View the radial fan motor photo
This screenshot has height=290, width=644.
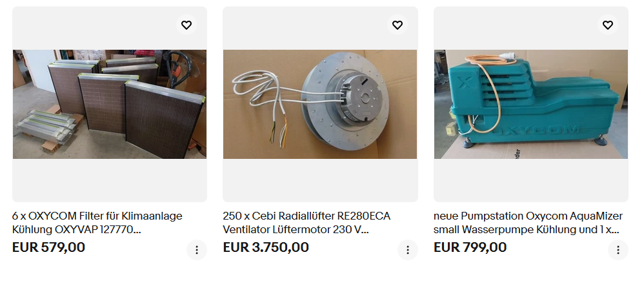click(320, 104)
